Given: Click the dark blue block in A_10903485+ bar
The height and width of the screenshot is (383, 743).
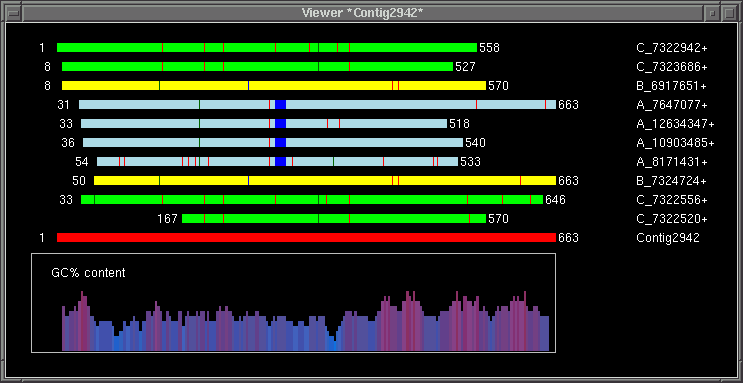Looking at the screenshot, I should pyautogui.click(x=281, y=142).
